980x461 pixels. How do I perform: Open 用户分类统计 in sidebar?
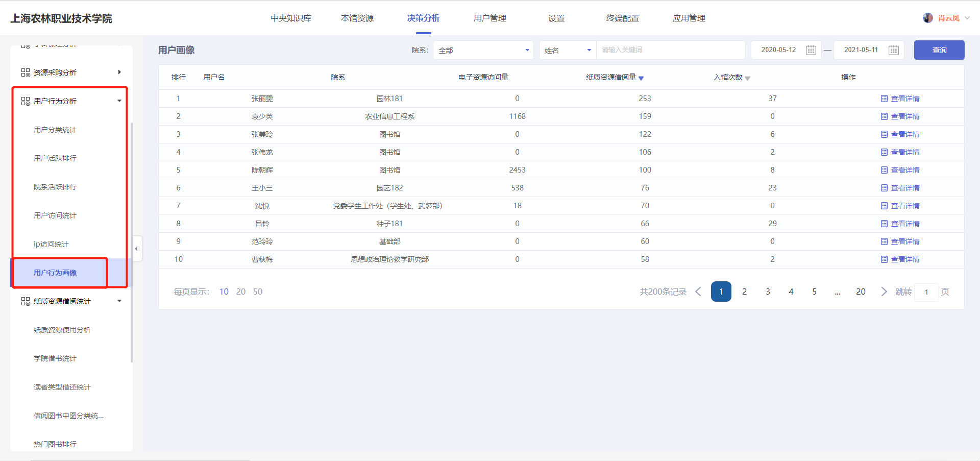(x=55, y=130)
